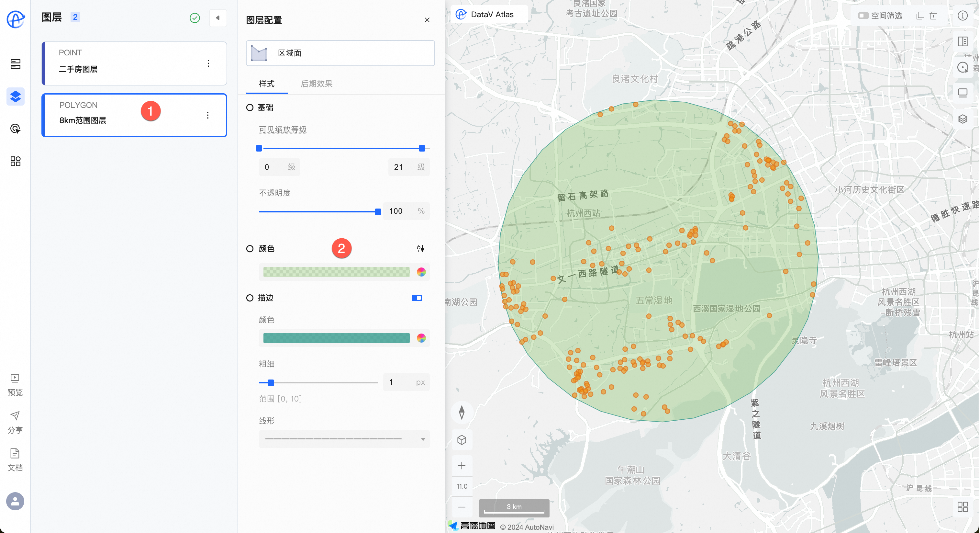Open the color mapping settings icon
980x533 pixels.
pyautogui.click(x=420, y=249)
